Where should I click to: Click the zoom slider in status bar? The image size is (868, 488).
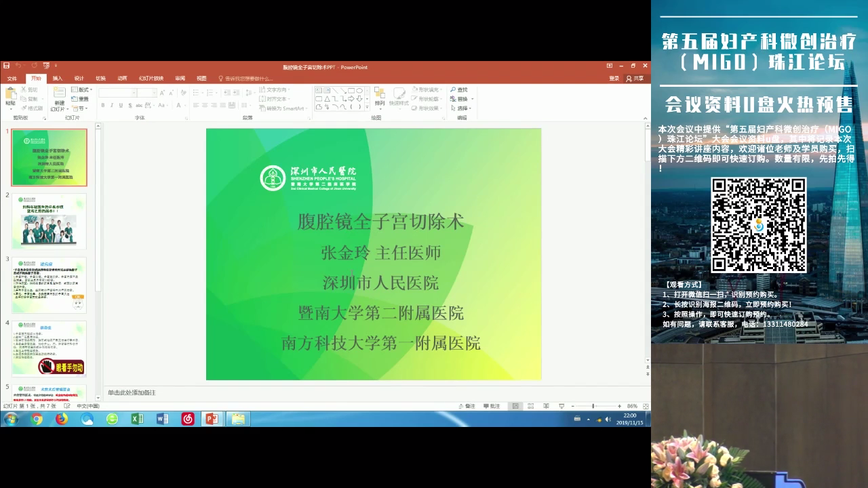pos(593,406)
